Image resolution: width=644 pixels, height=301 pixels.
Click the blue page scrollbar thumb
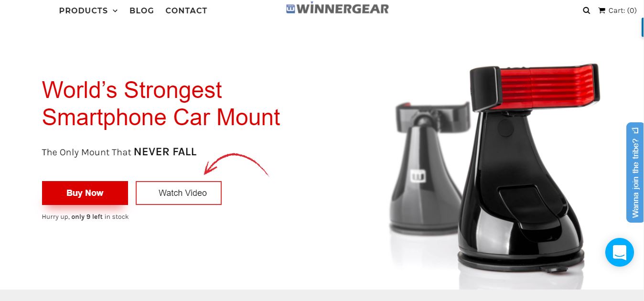point(643,27)
